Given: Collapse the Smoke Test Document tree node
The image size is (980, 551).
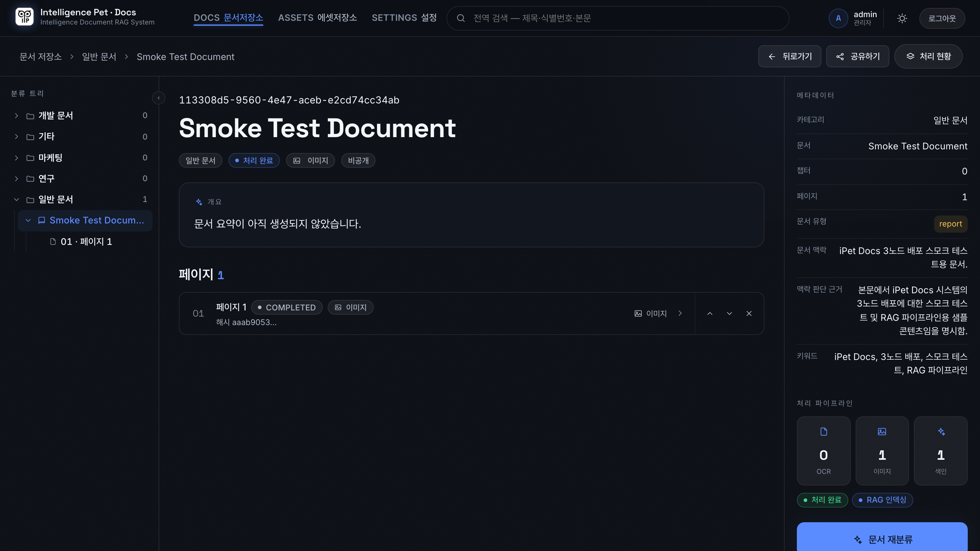Looking at the screenshot, I should click(x=28, y=220).
